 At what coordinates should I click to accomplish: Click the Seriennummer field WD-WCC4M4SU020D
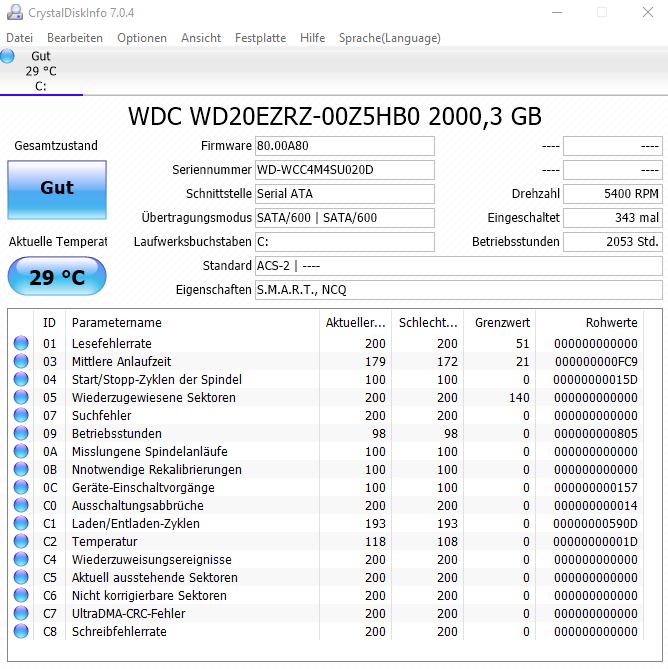(345, 170)
